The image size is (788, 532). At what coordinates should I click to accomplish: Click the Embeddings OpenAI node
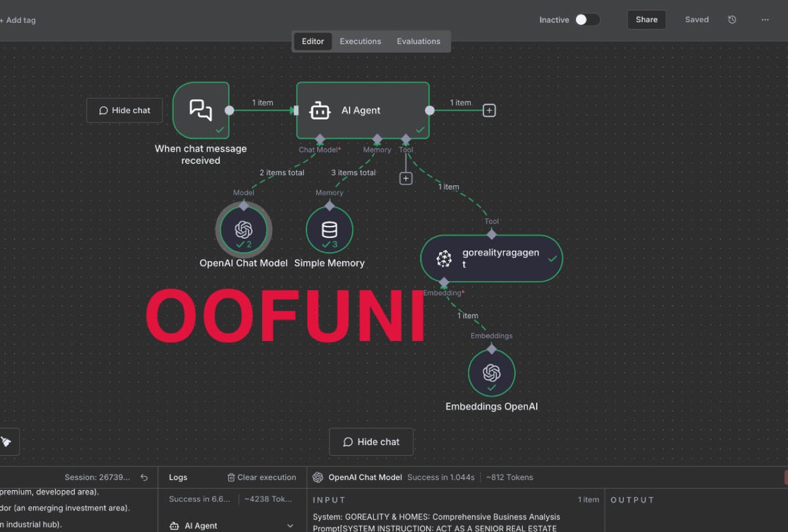(491, 372)
